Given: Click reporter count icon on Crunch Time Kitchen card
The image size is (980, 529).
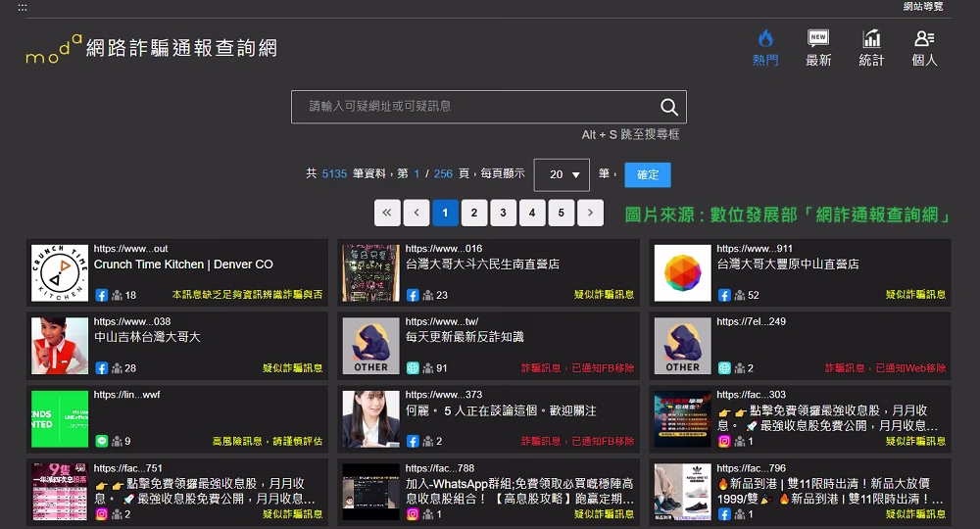Looking at the screenshot, I should 117,295.
